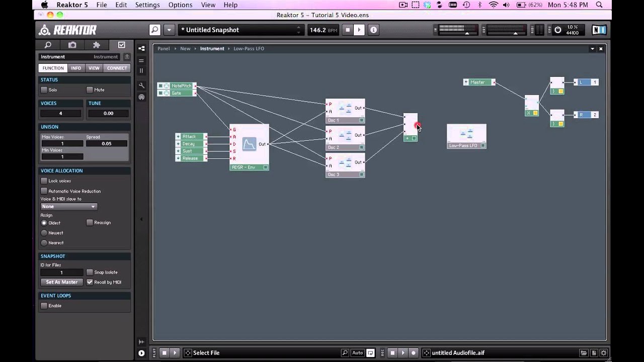Open the recorder settings gear icon
644x362 pixels.
604,353
